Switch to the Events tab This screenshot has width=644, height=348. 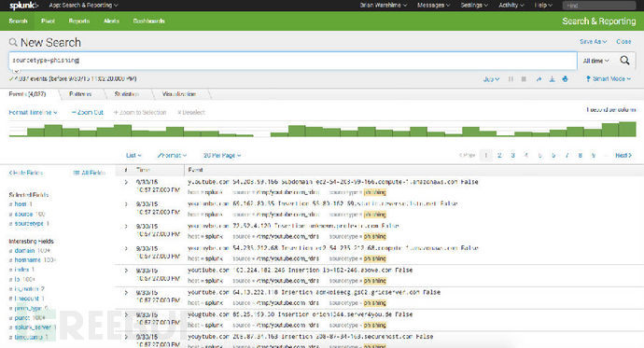point(27,94)
